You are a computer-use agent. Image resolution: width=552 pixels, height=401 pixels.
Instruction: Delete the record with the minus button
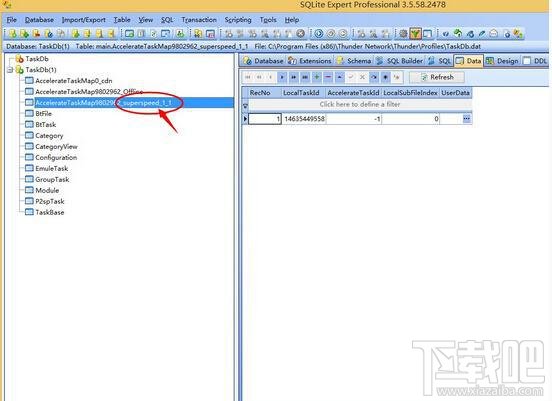(x=328, y=77)
